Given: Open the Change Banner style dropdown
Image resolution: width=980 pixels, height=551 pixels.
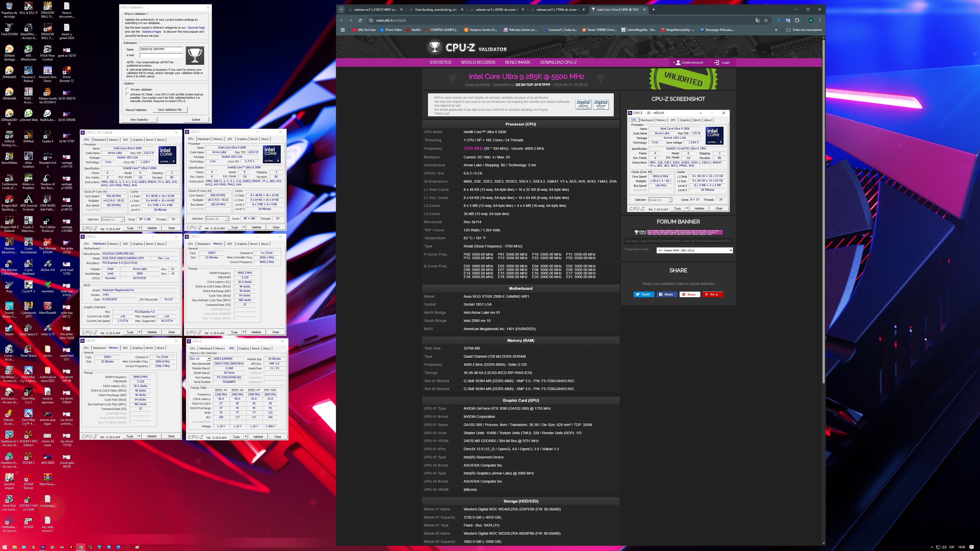Looking at the screenshot, I should click(694, 250).
